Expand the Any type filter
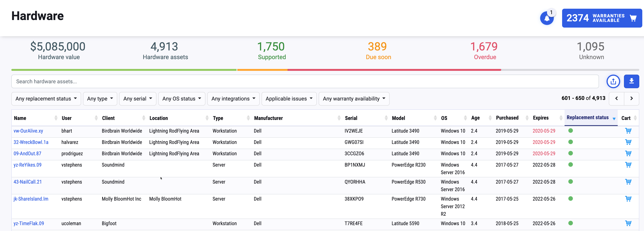This screenshot has height=231, width=644. click(100, 99)
